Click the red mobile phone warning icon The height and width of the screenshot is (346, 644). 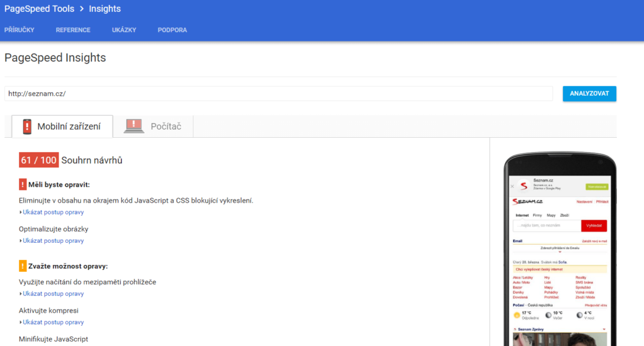click(x=27, y=126)
